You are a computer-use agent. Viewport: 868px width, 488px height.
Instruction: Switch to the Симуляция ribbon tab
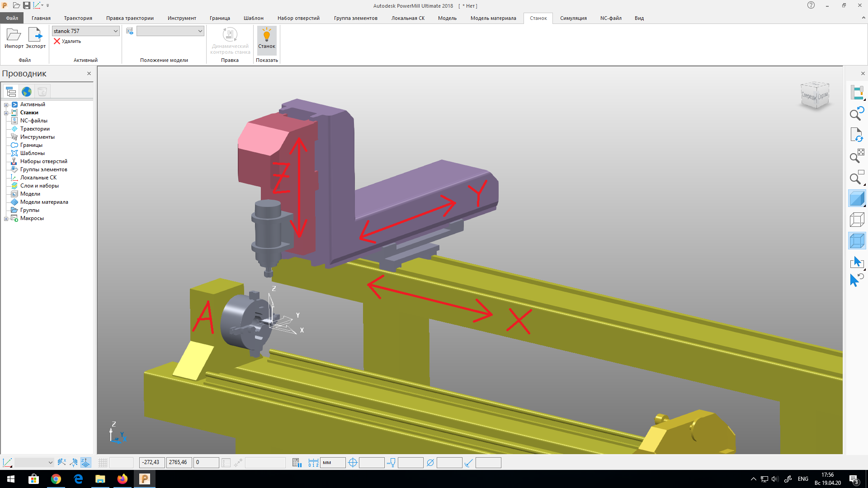(x=573, y=18)
